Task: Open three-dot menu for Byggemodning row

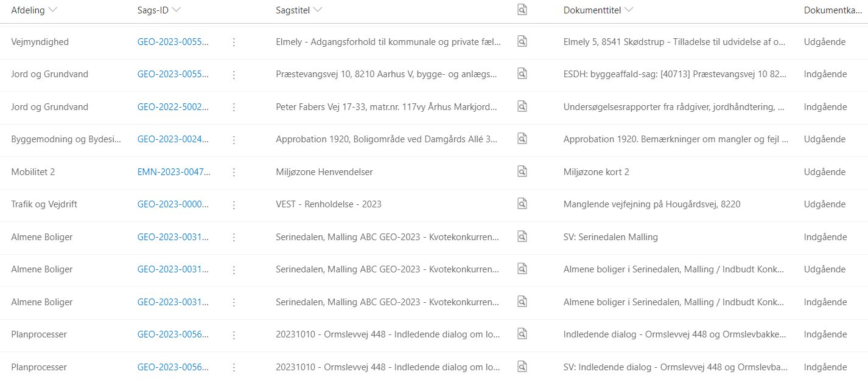Action: [234, 139]
